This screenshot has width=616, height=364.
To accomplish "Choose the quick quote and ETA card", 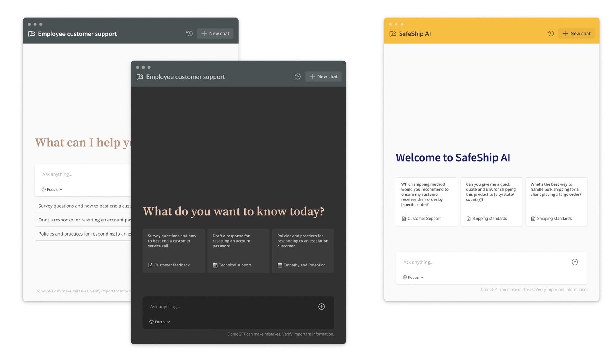I will click(x=492, y=202).
